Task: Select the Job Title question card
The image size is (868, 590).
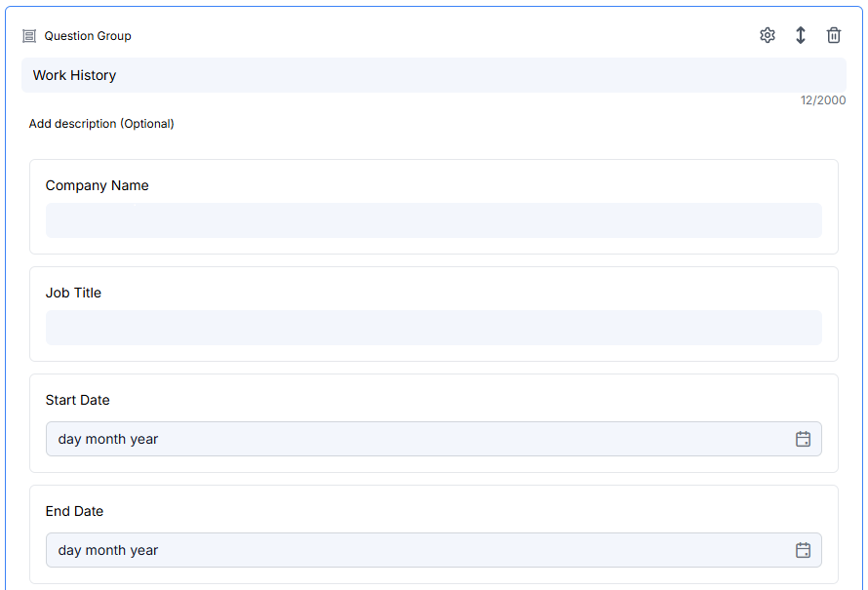Action: [434, 313]
